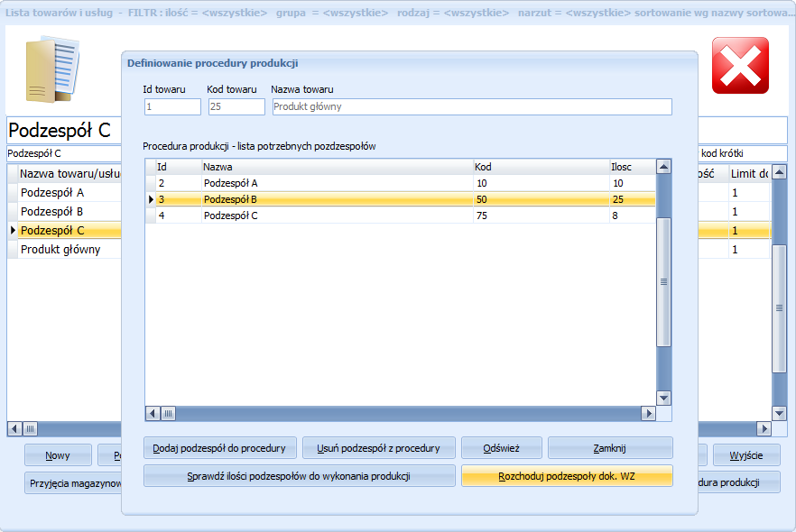Click Przyjęcia magazynowe button in background window

pyautogui.click(x=73, y=482)
